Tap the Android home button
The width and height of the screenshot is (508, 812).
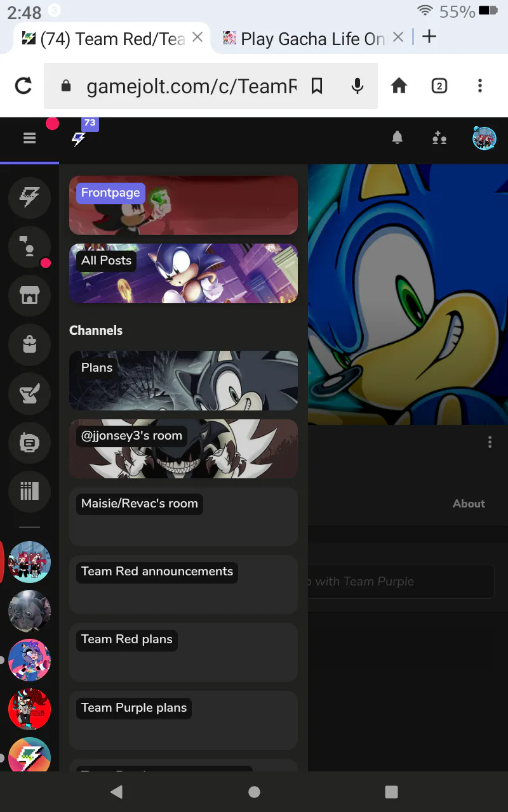pyautogui.click(x=254, y=792)
